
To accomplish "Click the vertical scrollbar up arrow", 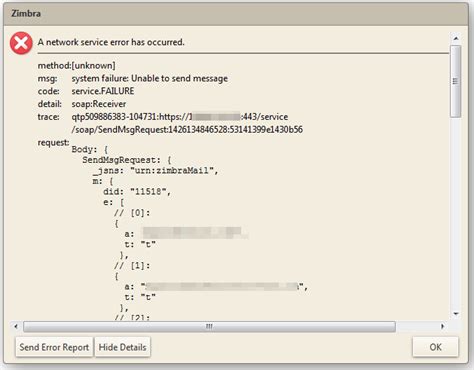I will click(456, 39).
